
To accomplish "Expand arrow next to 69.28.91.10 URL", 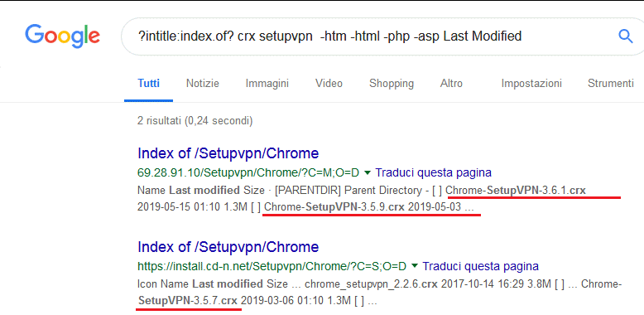I will [x=368, y=172].
